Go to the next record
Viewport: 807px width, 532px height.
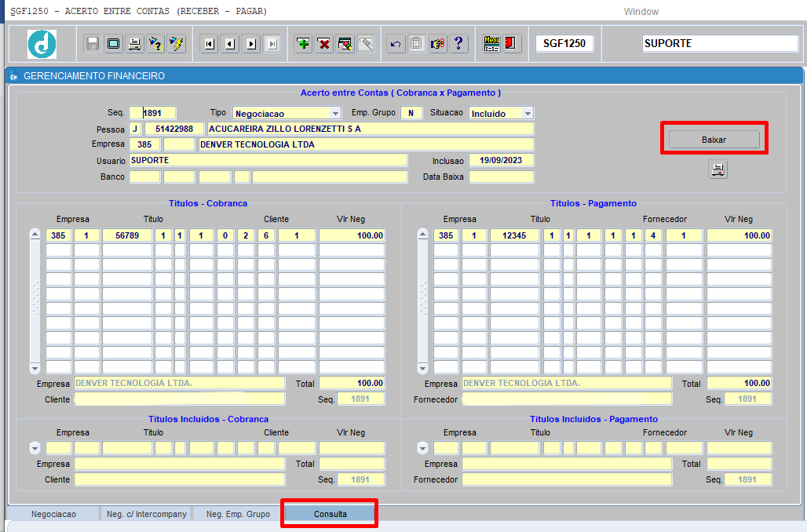251,44
